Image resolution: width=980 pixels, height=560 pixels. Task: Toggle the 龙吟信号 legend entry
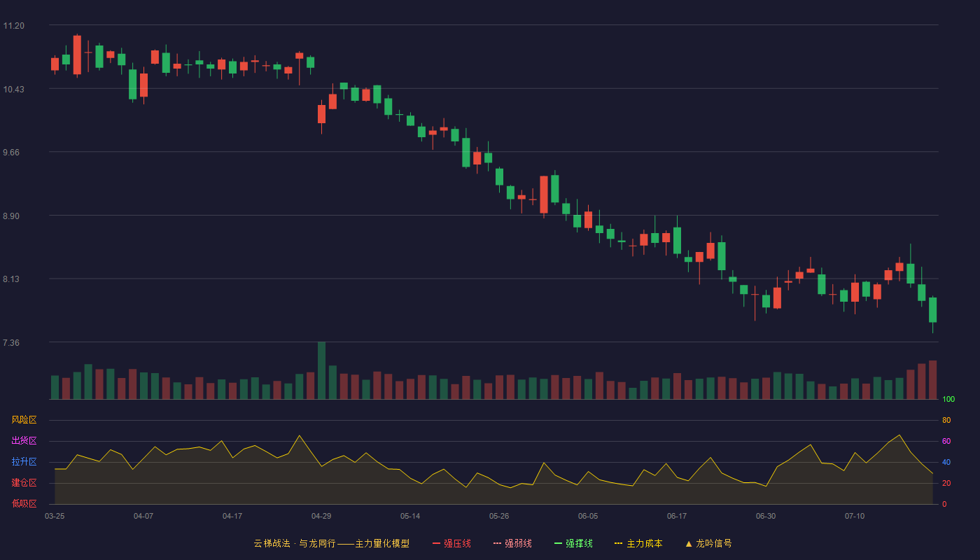tap(708, 543)
